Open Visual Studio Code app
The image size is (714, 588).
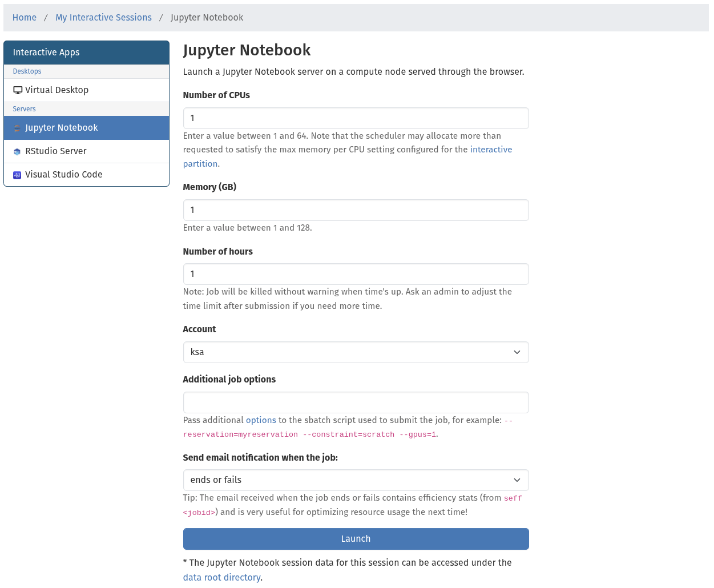[x=86, y=175]
